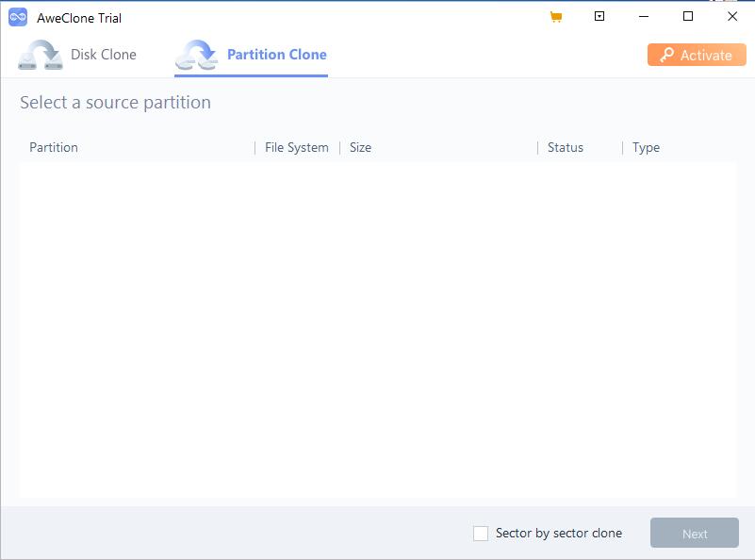Minimize the AweClone window
Screen dimensions: 755x560
pyautogui.click(x=644, y=16)
